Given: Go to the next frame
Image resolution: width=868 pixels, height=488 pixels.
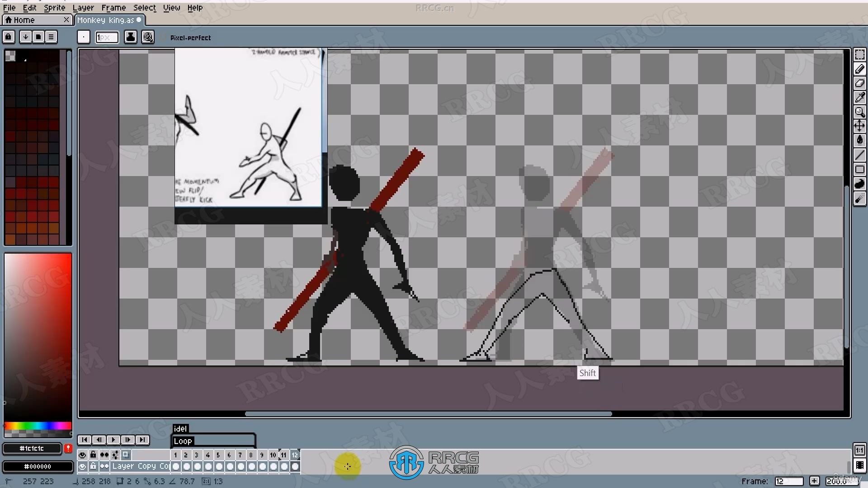Looking at the screenshot, I should click(x=128, y=440).
